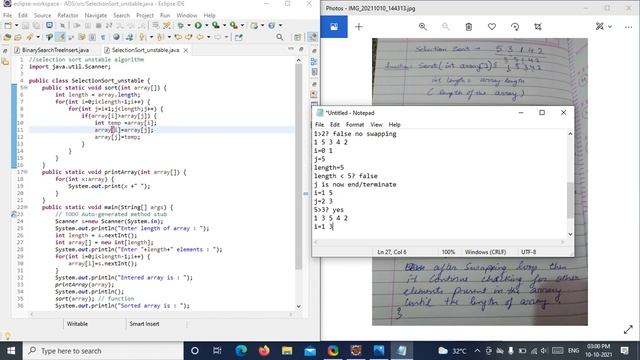The height and width of the screenshot is (360, 640).
Task: Click the Notepad vertical scrollbar thumb
Action: (x=570, y=200)
